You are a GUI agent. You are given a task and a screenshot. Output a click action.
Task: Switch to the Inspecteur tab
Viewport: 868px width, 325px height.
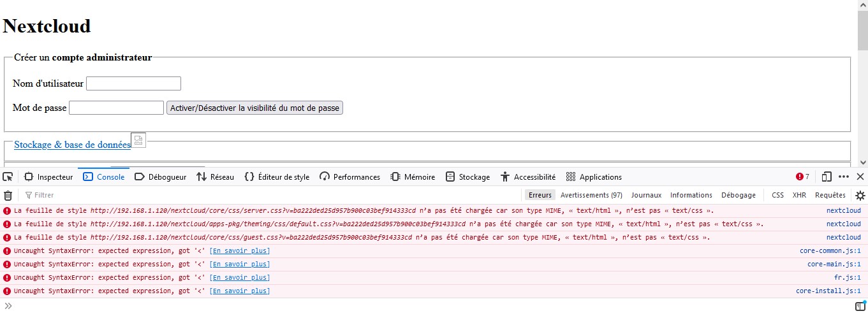click(48, 177)
